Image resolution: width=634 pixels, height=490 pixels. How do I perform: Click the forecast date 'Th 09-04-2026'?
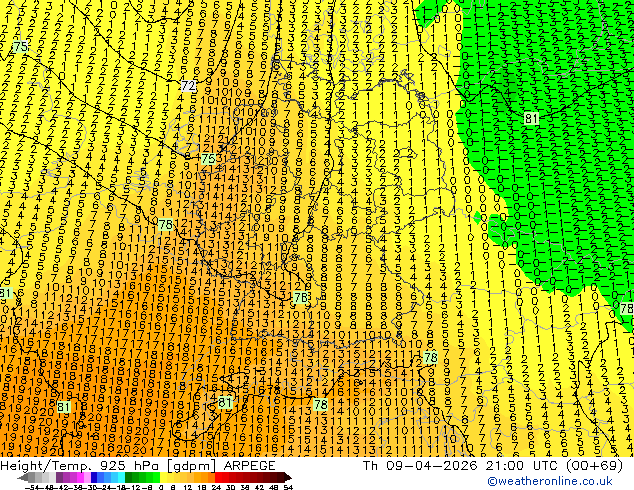(x=420, y=465)
